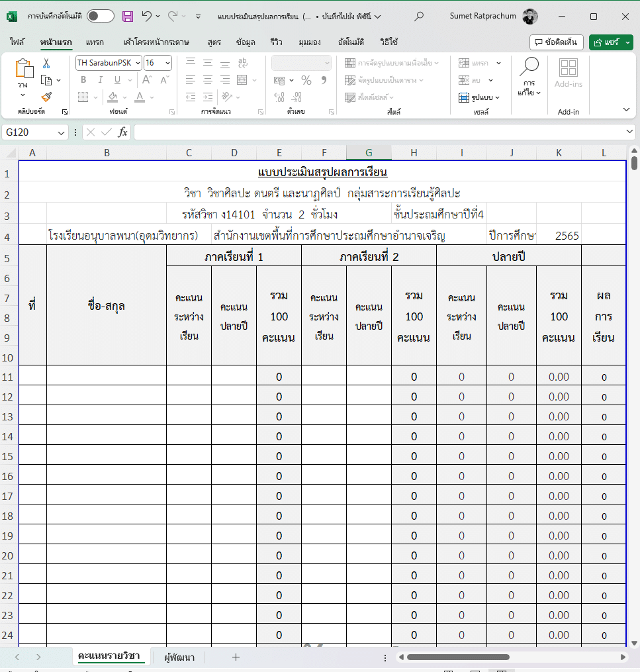Collapse the ribbon with chevron arrow
Image resolution: width=640 pixels, height=672 pixels.
[626, 109]
